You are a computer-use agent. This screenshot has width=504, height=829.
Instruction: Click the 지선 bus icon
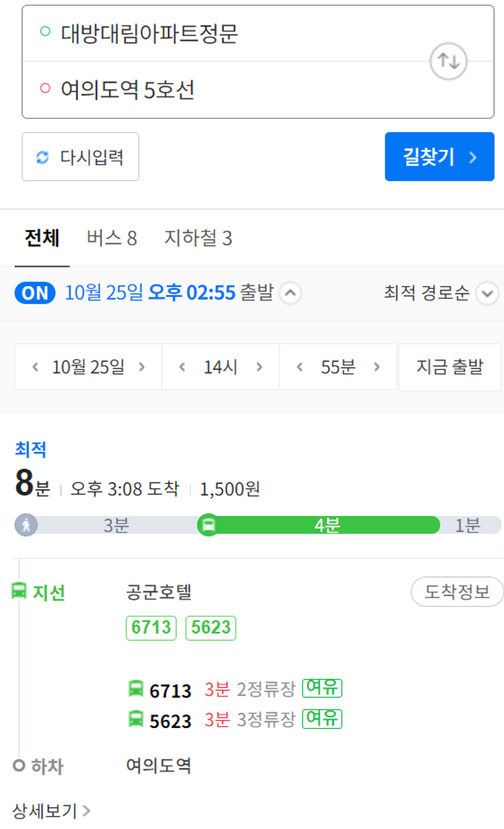pyautogui.click(x=20, y=591)
